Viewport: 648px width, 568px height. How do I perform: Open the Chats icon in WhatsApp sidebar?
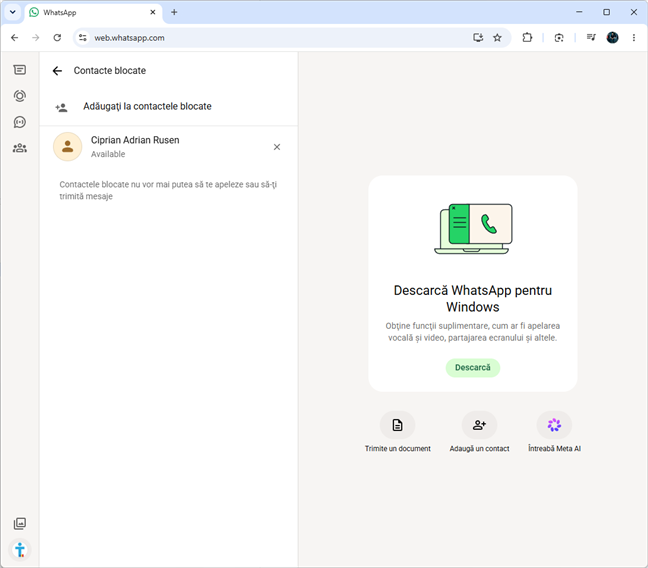coord(19,70)
